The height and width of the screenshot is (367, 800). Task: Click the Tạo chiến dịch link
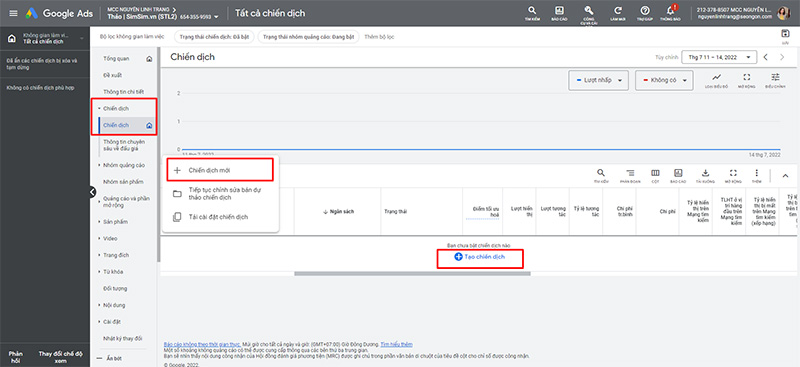pyautogui.click(x=480, y=257)
